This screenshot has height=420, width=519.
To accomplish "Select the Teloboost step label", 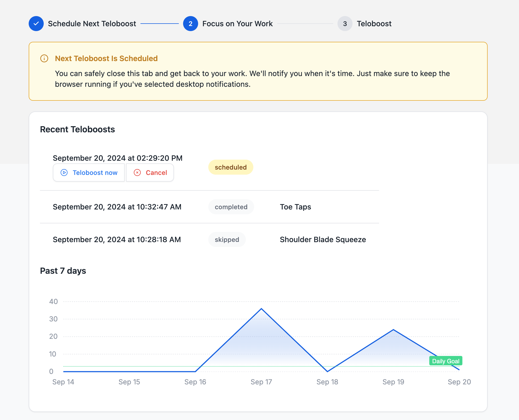I will click(x=374, y=24).
